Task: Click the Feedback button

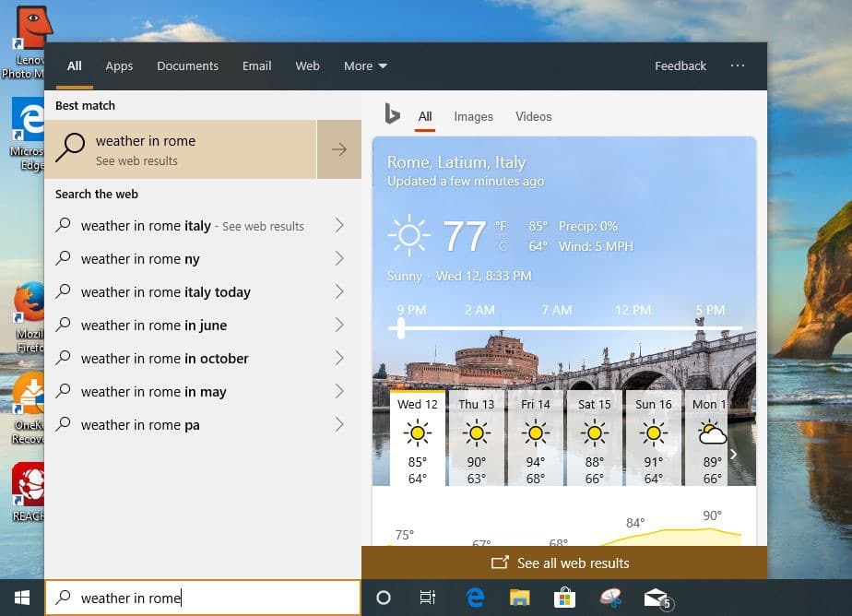Action: tap(680, 65)
